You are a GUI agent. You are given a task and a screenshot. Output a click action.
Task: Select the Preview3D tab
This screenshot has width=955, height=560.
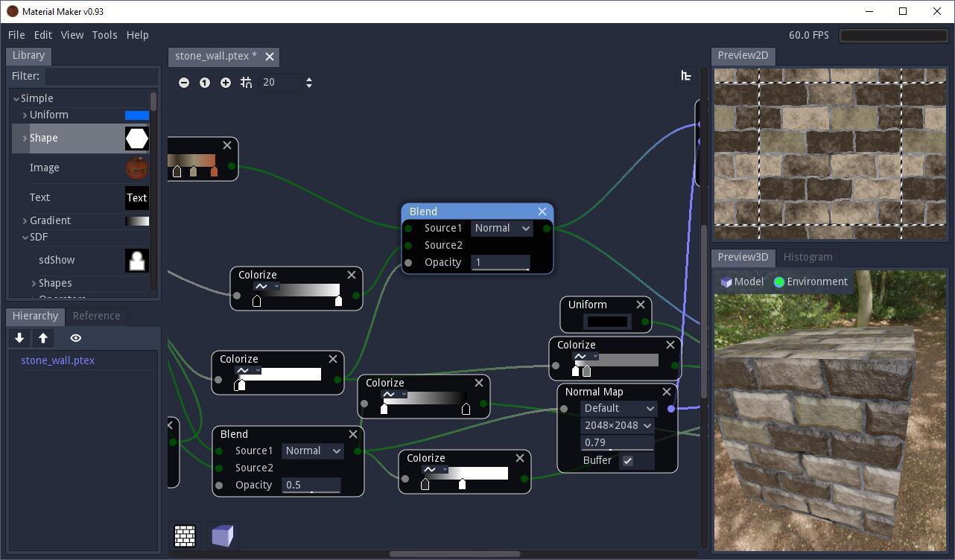743,257
